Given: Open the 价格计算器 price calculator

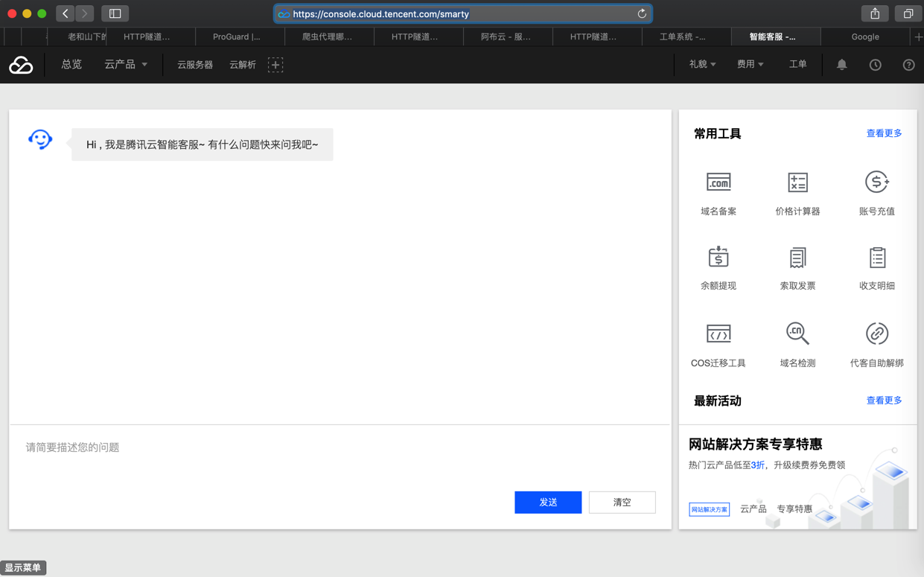Looking at the screenshot, I should [x=797, y=194].
